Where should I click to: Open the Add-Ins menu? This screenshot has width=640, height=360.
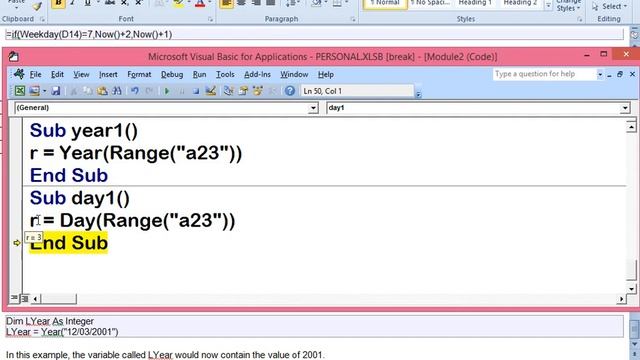[257, 74]
